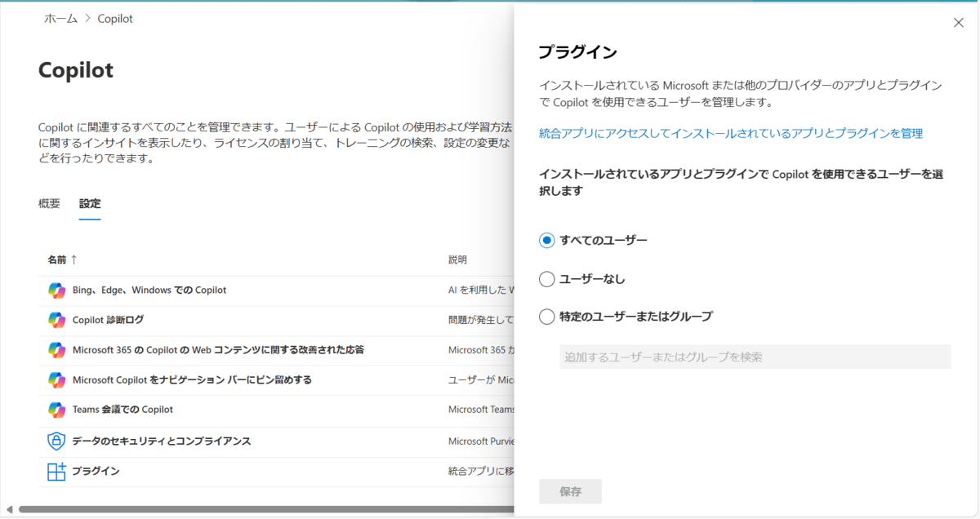Open Copilot 診断ログ setting

pyautogui.click(x=109, y=320)
